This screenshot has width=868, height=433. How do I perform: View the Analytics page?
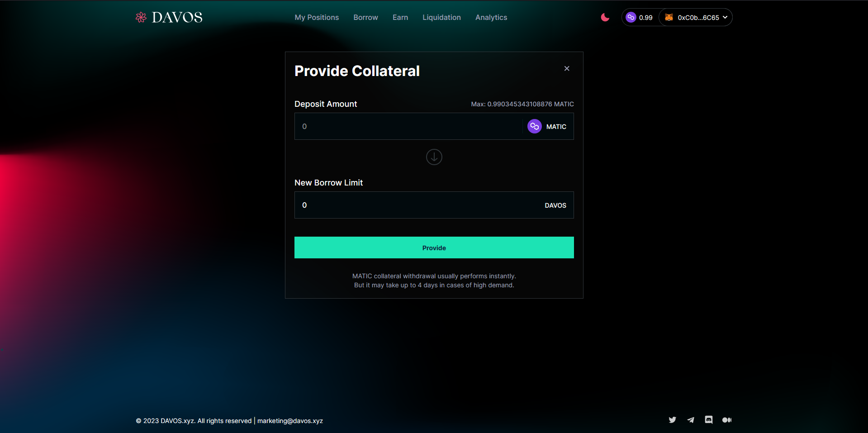point(491,17)
